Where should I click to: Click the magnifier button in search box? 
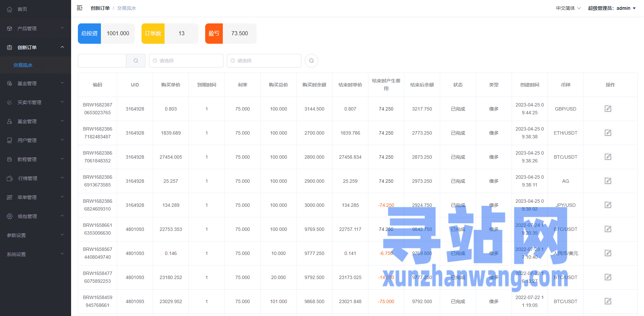pos(136,61)
